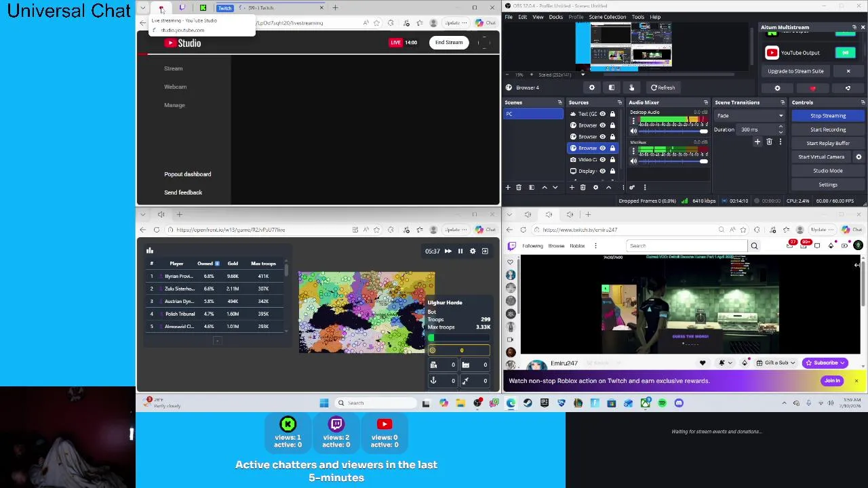The height and width of the screenshot is (488, 868).
Task: Add a new scene with the plus icon
Action: (508, 188)
